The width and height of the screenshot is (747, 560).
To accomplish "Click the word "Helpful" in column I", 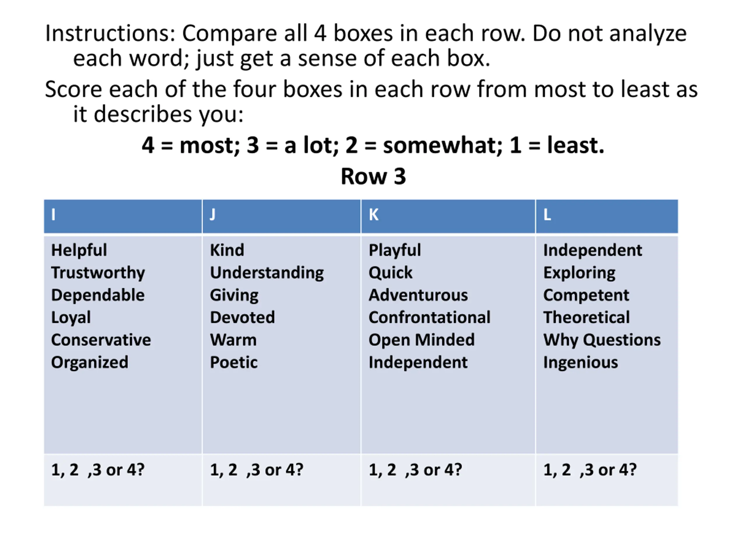I will (x=79, y=250).
